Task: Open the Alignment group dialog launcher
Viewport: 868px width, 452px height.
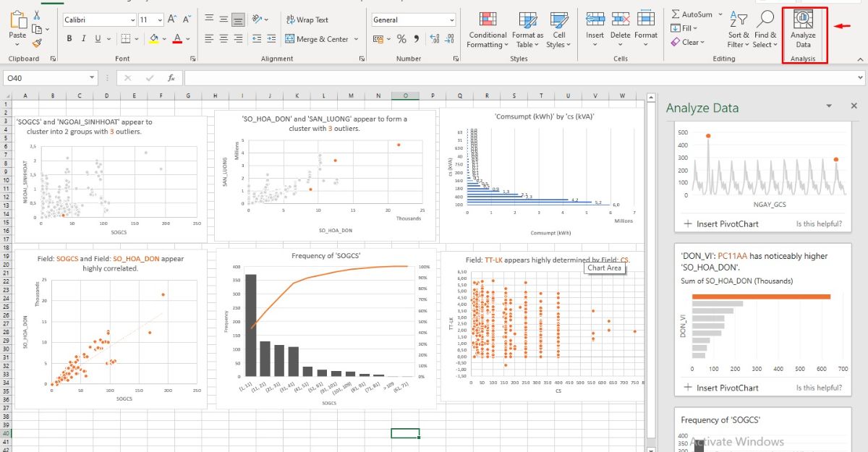Action: [x=361, y=59]
